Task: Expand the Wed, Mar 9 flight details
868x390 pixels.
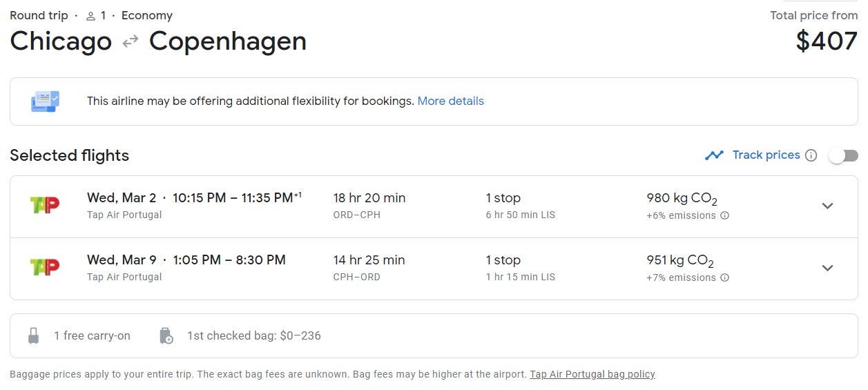Action: tap(827, 268)
